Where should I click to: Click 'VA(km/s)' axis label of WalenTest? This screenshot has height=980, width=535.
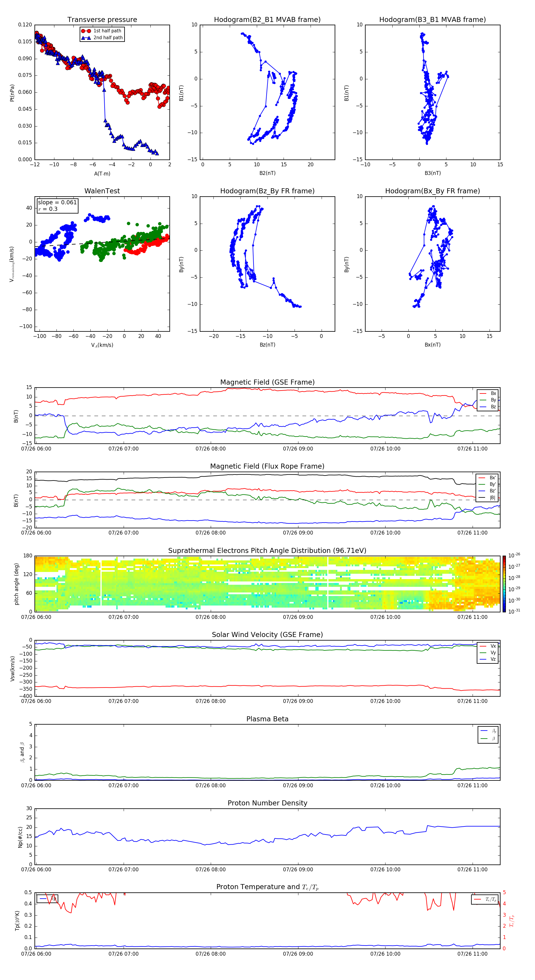pos(102,345)
